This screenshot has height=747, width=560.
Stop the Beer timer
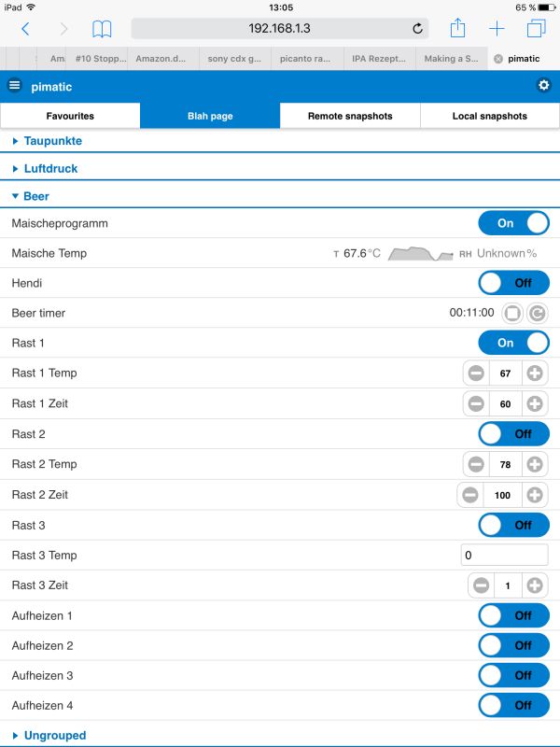pyautogui.click(x=512, y=313)
